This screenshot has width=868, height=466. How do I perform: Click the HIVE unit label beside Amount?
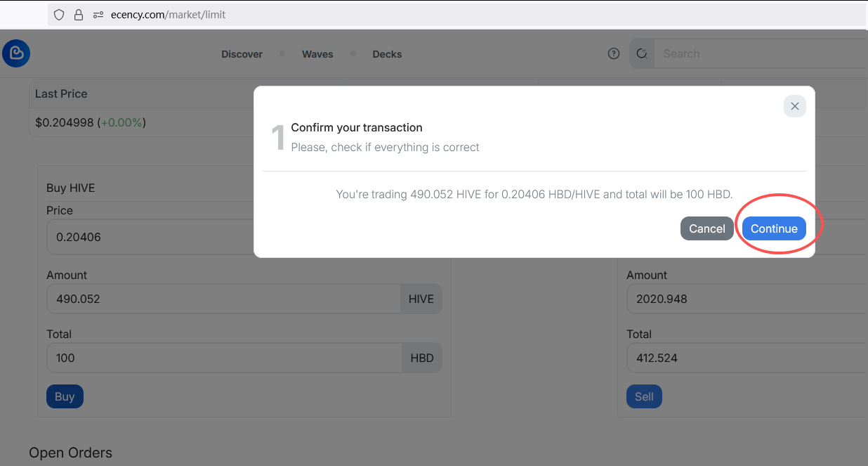pyautogui.click(x=421, y=299)
